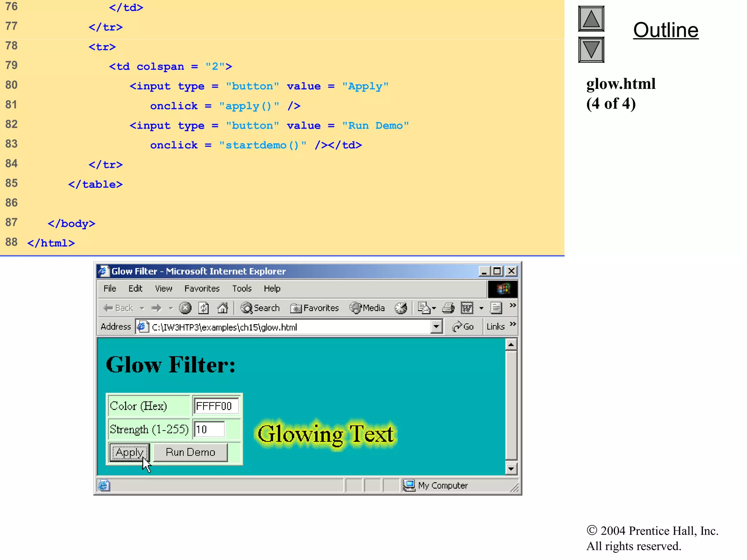747x560 pixels.
Task: Click the scrollbar down arrow
Action: point(511,468)
